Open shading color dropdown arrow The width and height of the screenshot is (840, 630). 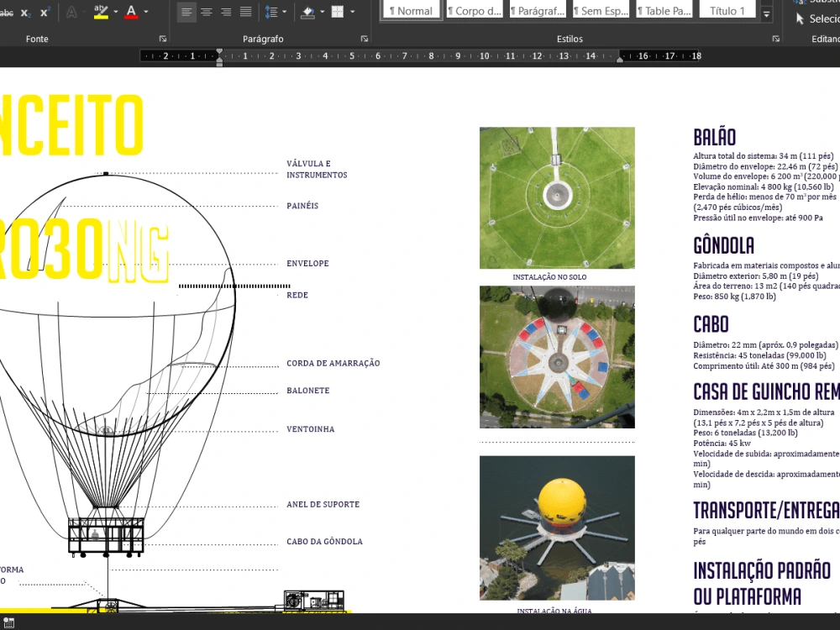point(322,12)
